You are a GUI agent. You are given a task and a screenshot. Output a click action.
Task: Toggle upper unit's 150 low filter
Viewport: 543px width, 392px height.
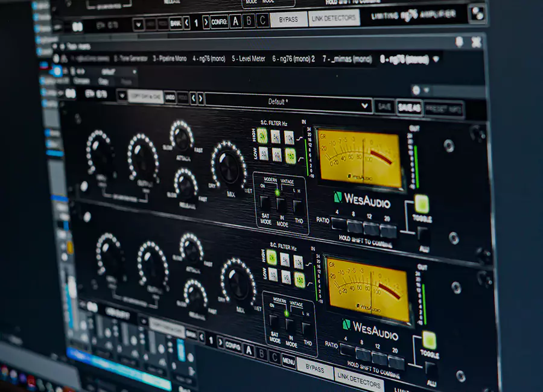click(290, 156)
